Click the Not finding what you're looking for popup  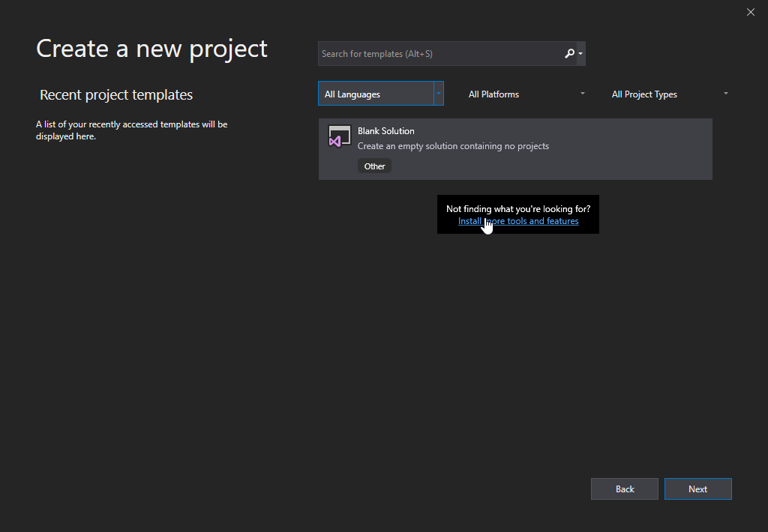pos(517,207)
